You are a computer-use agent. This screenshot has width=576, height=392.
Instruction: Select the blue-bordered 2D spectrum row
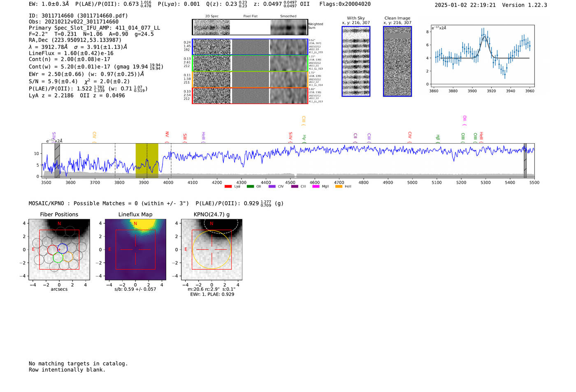tap(250, 47)
